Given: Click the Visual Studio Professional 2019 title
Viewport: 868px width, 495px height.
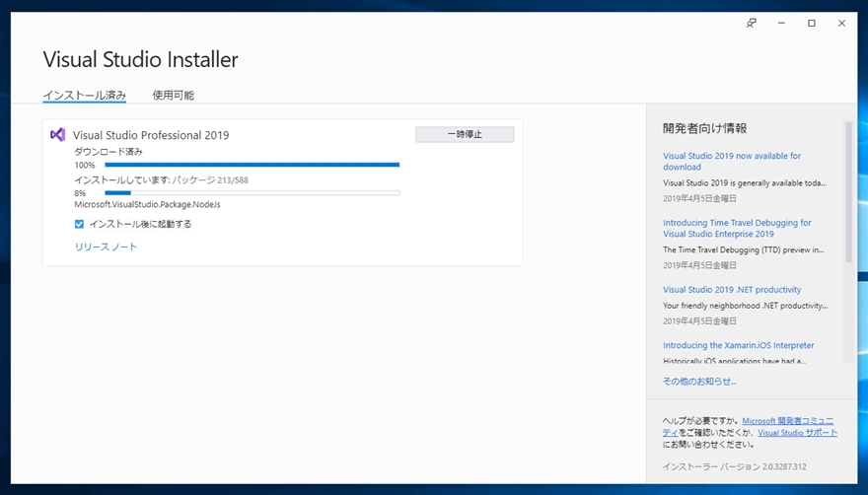Looking at the screenshot, I should pos(151,135).
